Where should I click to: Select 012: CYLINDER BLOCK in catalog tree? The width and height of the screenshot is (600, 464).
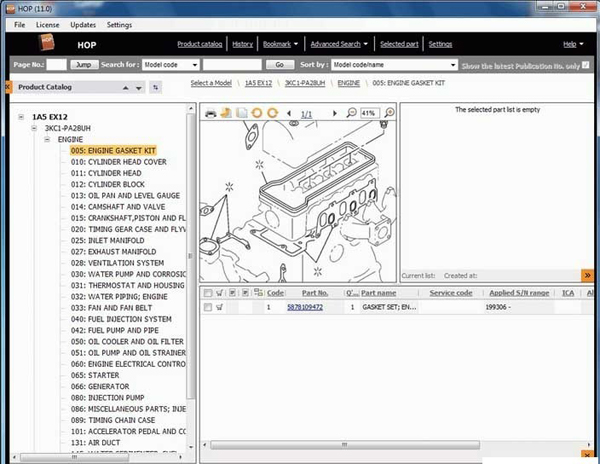[x=115, y=184]
